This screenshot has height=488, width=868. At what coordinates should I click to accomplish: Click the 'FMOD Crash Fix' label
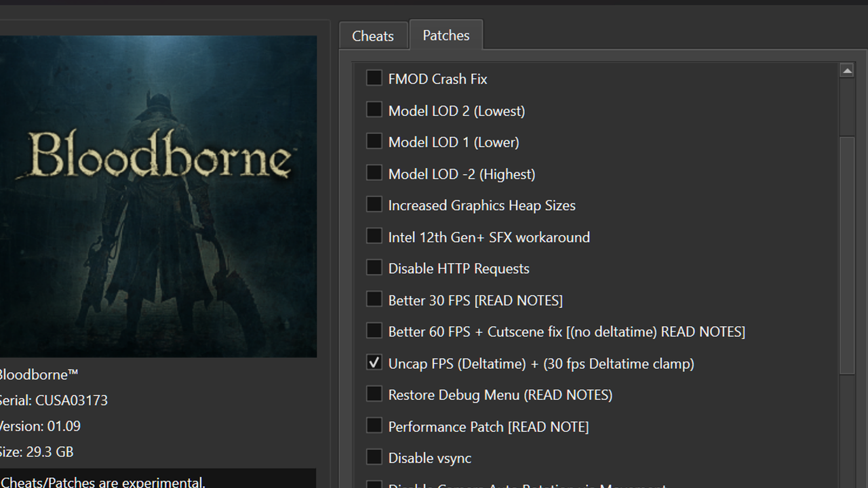[437, 79]
